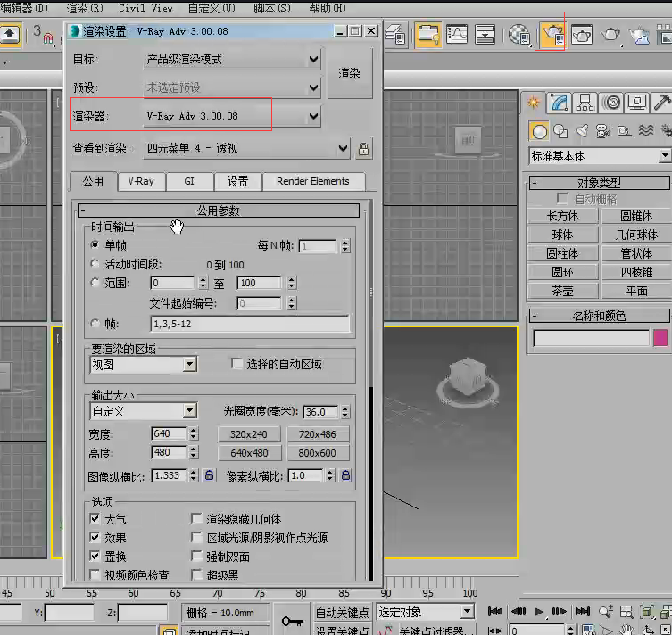Select 活动时间段 radio button
The height and width of the screenshot is (635, 672).
[x=95, y=264]
